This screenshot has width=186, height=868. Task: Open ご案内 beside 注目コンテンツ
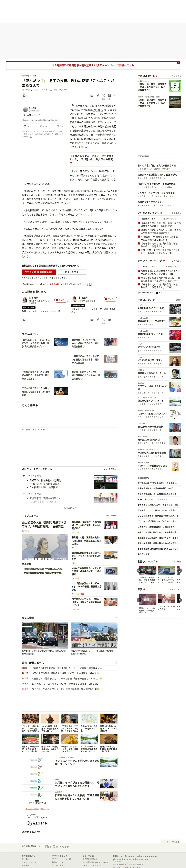pyautogui.click(x=178, y=300)
